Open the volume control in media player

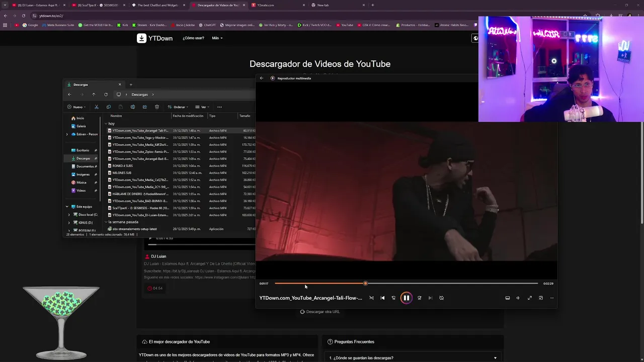[518, 298]
